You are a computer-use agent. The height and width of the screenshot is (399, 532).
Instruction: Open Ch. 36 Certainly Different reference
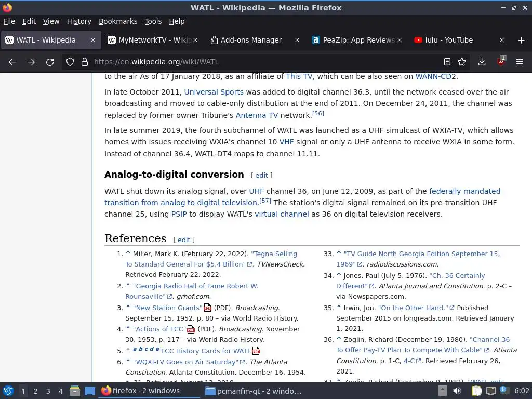click(457, 275)
